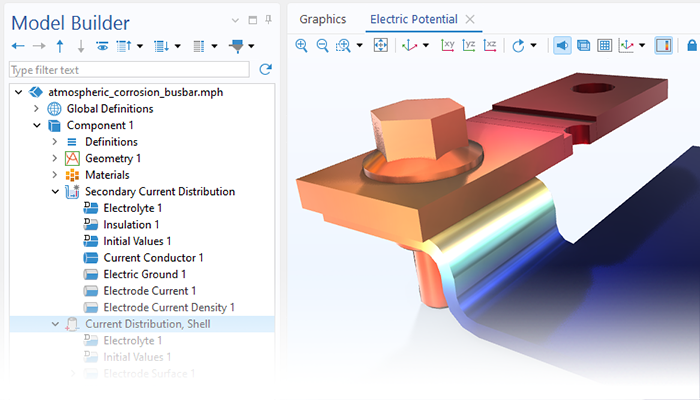Toggle the transparency icon

[x=583, y=45]
